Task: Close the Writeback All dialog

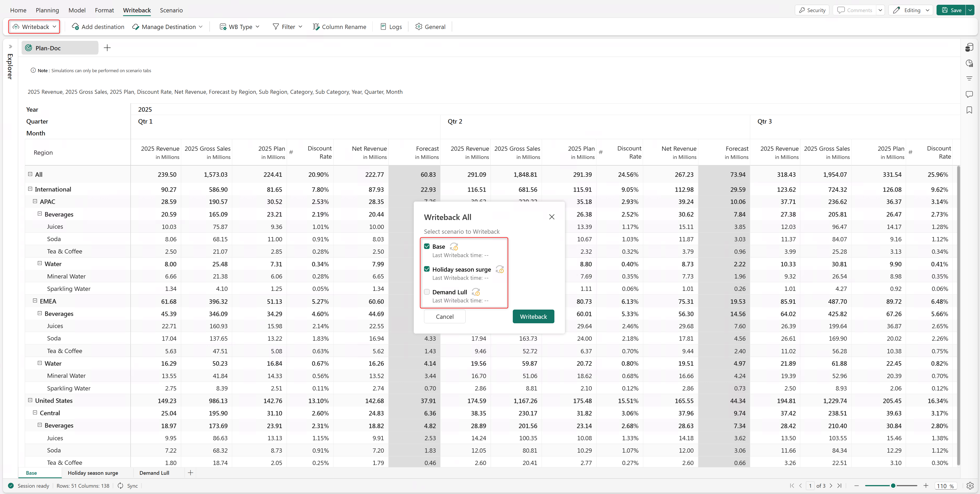Action: pyautogui.click(x=552, y=217)
